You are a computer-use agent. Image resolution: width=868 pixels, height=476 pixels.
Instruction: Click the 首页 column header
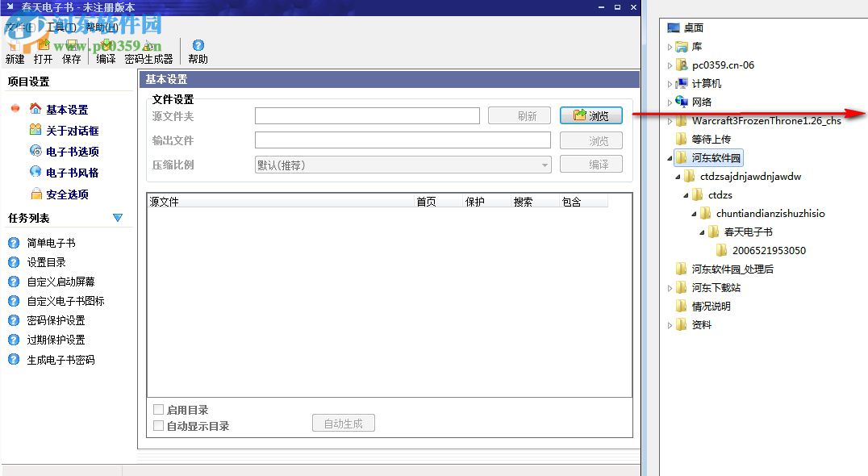[x=438, y=202]
